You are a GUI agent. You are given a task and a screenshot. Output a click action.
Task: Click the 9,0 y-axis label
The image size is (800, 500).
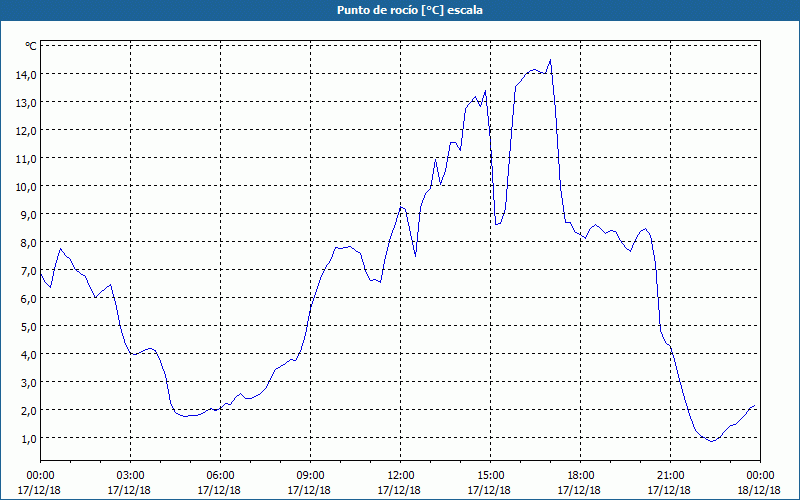coord(28,214)
